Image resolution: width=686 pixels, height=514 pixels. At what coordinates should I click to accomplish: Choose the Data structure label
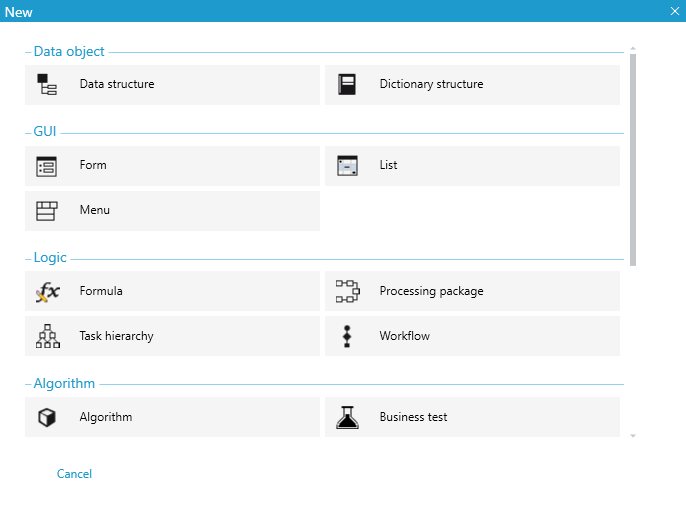point(117,84)
